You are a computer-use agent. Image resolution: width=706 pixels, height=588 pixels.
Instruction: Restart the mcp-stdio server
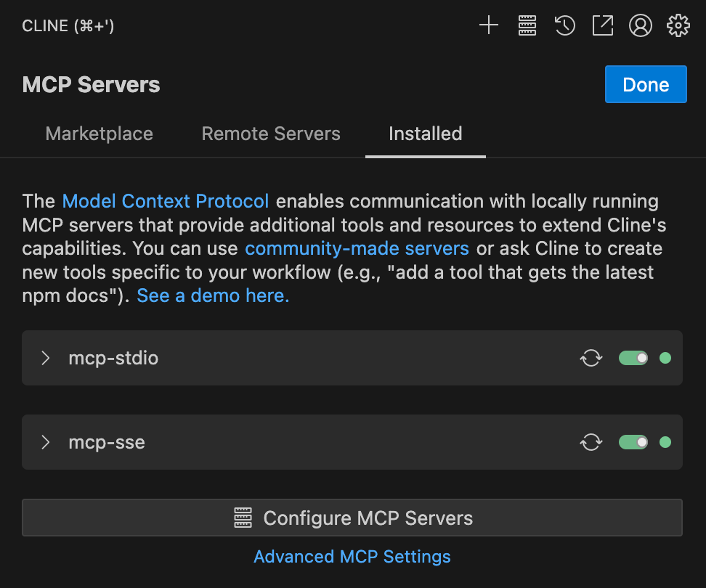coord(591,358)
